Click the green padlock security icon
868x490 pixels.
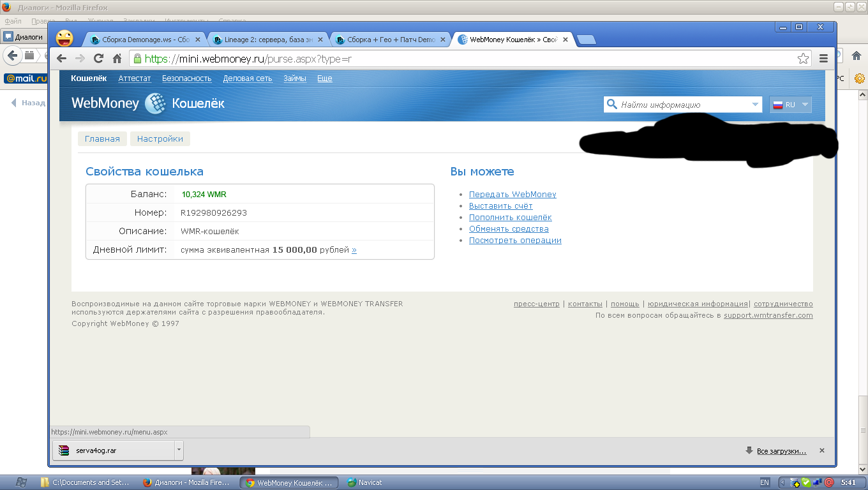137,59
